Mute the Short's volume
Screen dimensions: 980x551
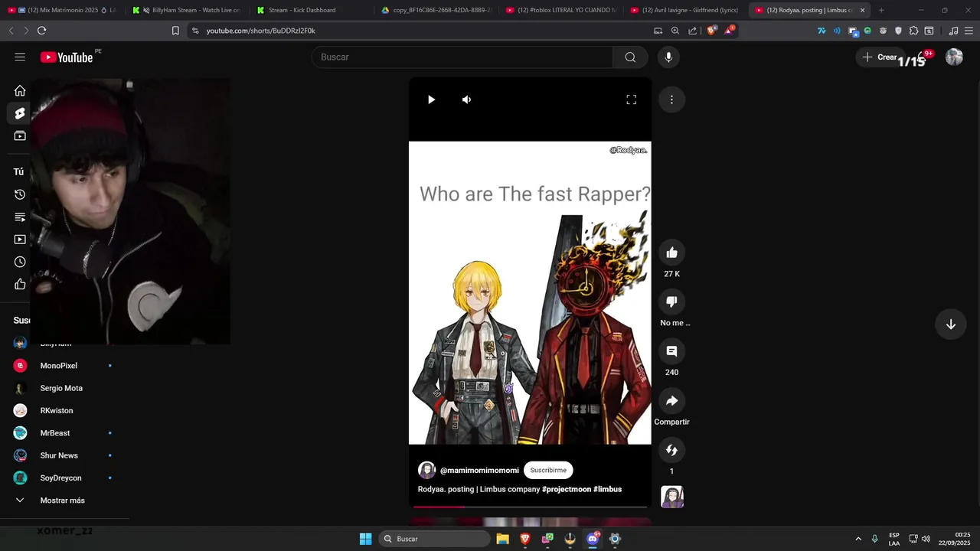pos(466,99)
